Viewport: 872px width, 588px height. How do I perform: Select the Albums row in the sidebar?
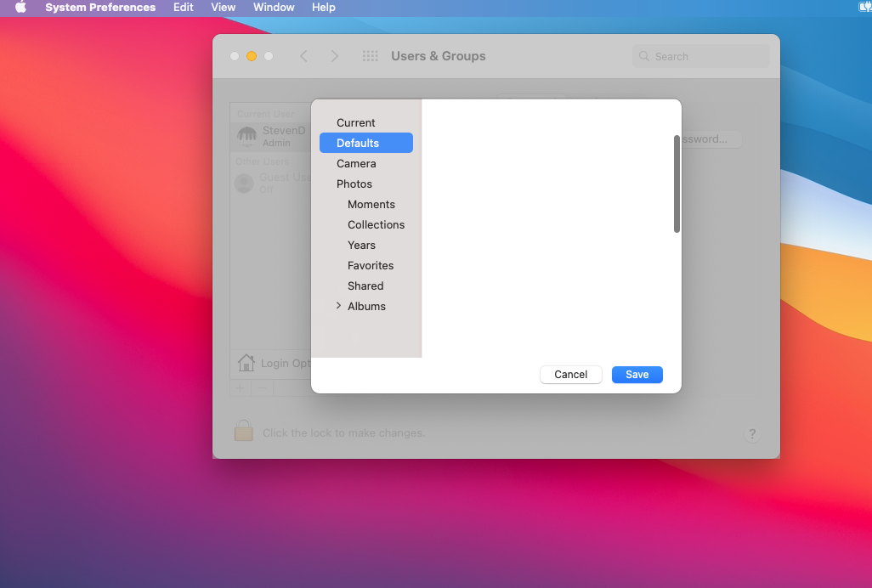coord(366,306)
